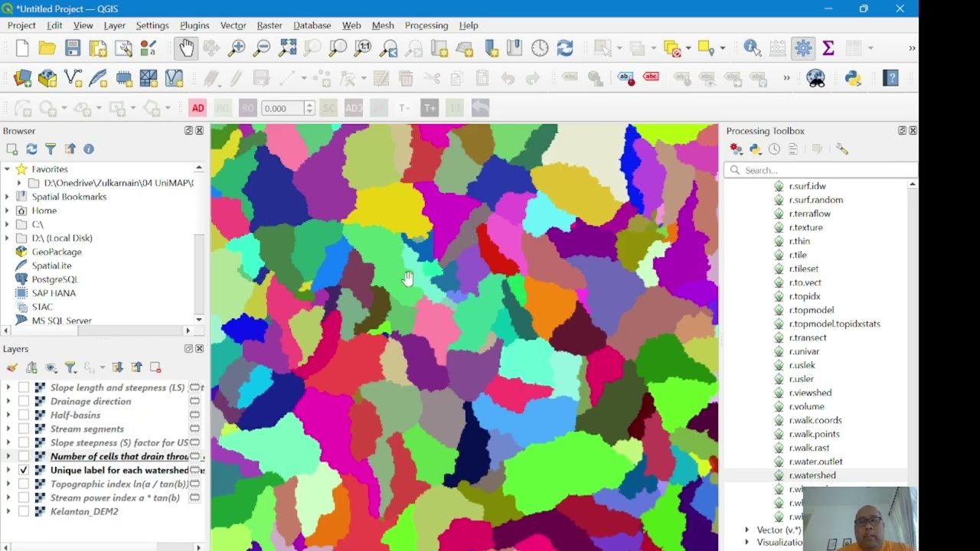Uncheck Unique label for each watershed layer
The image size is (980, 551).
[x=24, y=470]
